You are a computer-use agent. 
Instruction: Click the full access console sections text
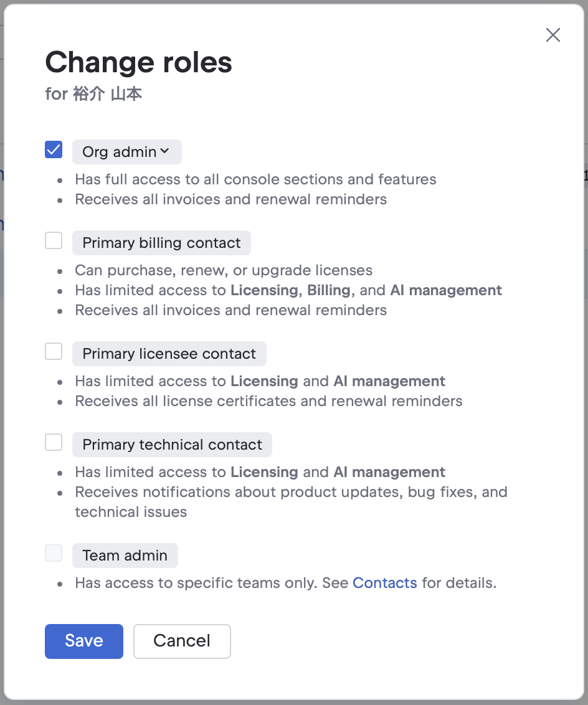click(x=255, y=179)
